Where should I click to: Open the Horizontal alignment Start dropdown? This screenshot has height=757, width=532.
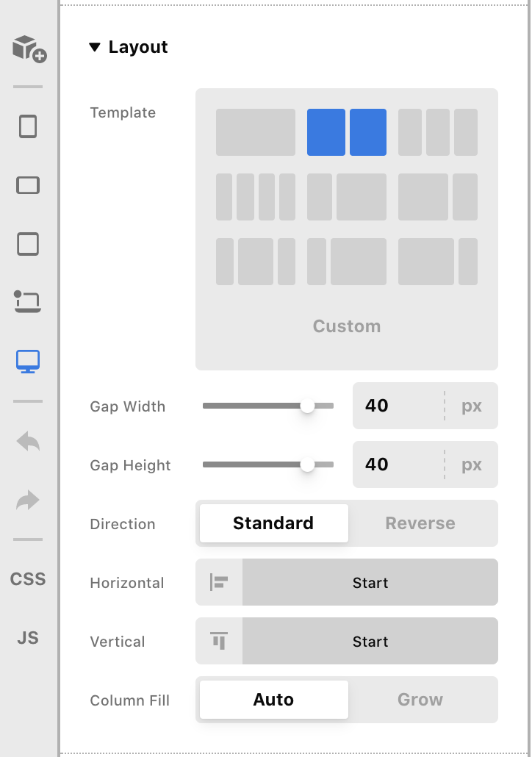(370, 583)
